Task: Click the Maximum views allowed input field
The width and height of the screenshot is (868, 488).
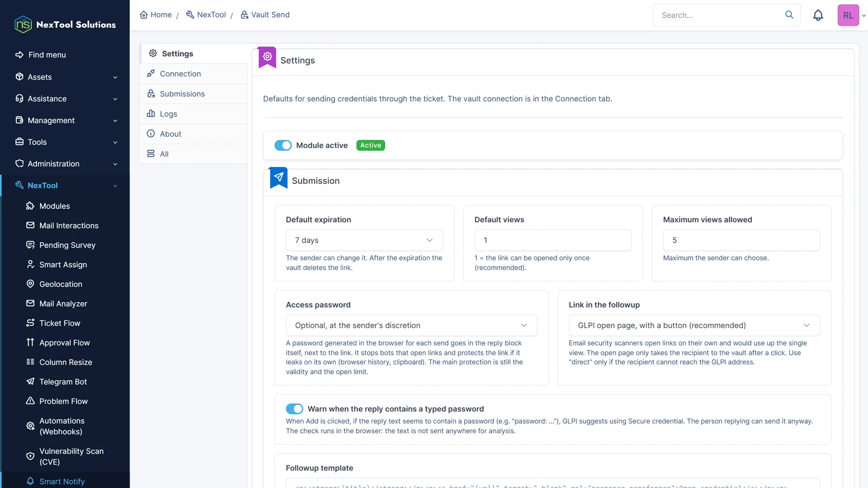Action: pyautogui.click(x=742, y=240)
